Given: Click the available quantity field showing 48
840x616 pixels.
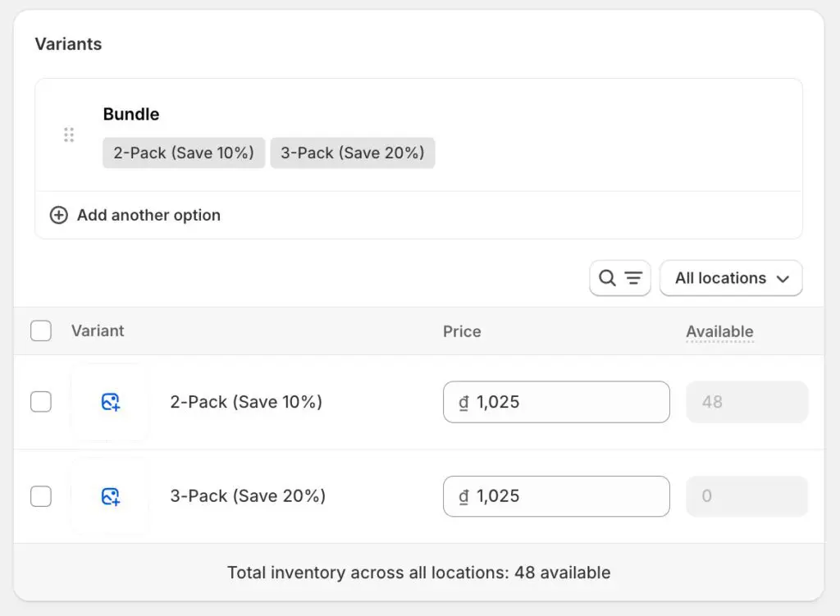Looking at the screenshot, I should pyautogui.click(x=746, y=402).
